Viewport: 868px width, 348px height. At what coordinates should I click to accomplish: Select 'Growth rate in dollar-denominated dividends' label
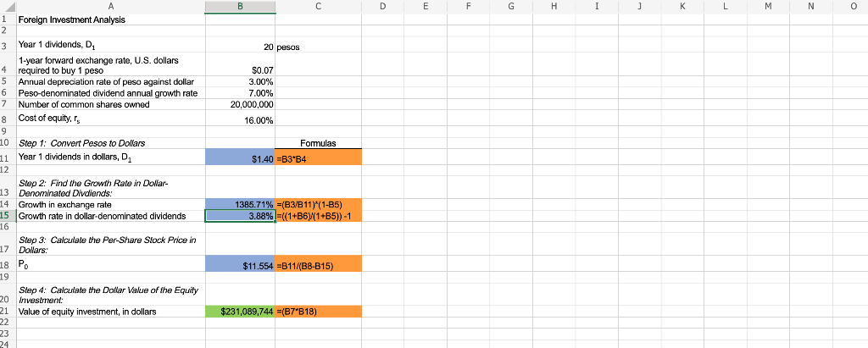(111, 216)
